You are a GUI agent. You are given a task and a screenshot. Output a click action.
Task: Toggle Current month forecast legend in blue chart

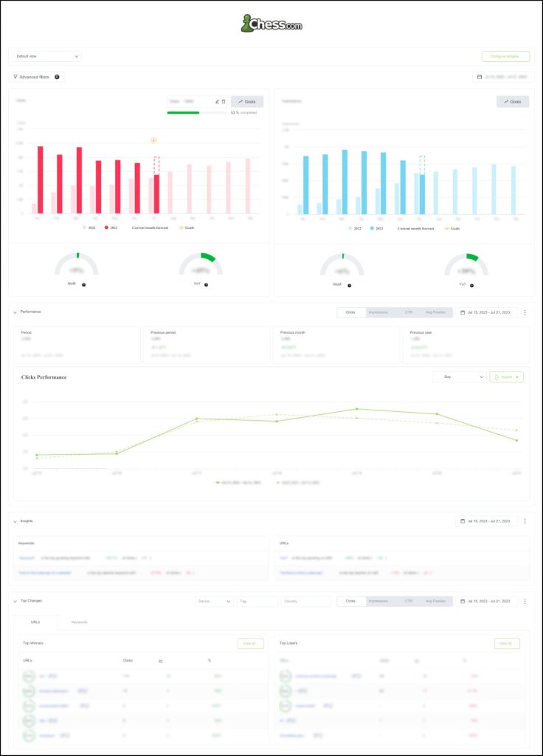click(416, 229)
